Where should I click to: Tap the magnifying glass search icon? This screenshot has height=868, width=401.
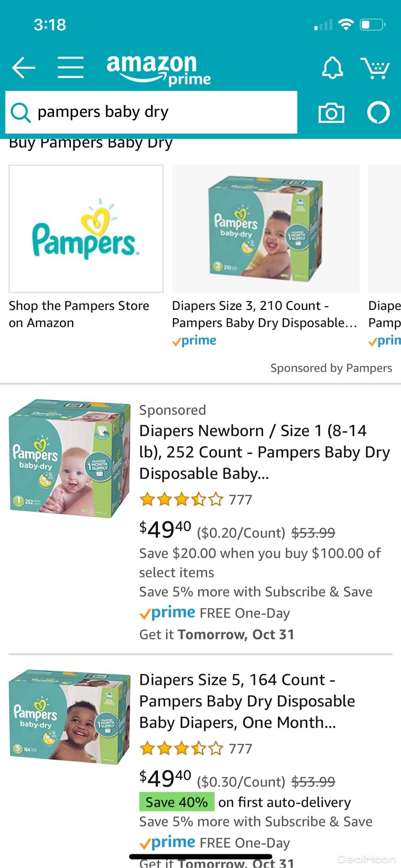20,112
